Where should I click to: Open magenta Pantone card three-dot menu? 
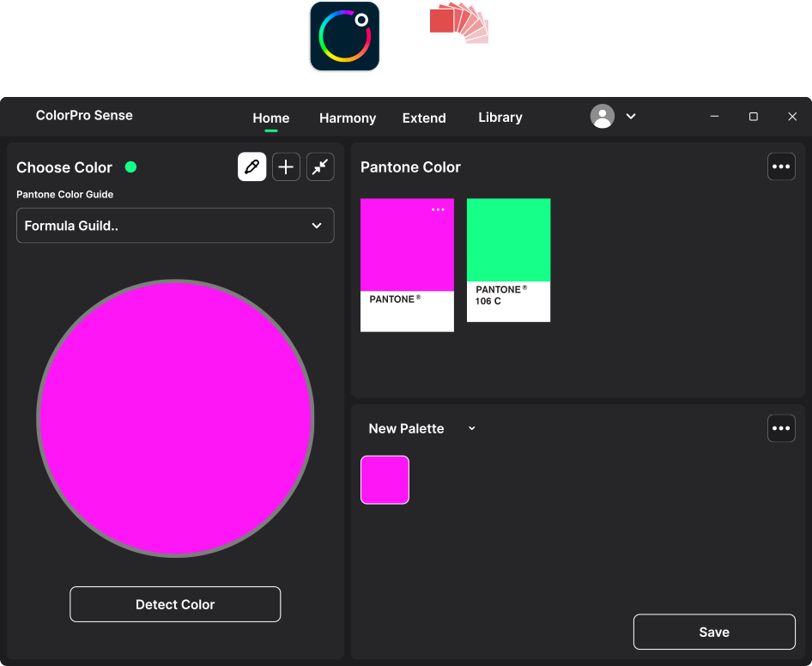click(x=438, y=209)
